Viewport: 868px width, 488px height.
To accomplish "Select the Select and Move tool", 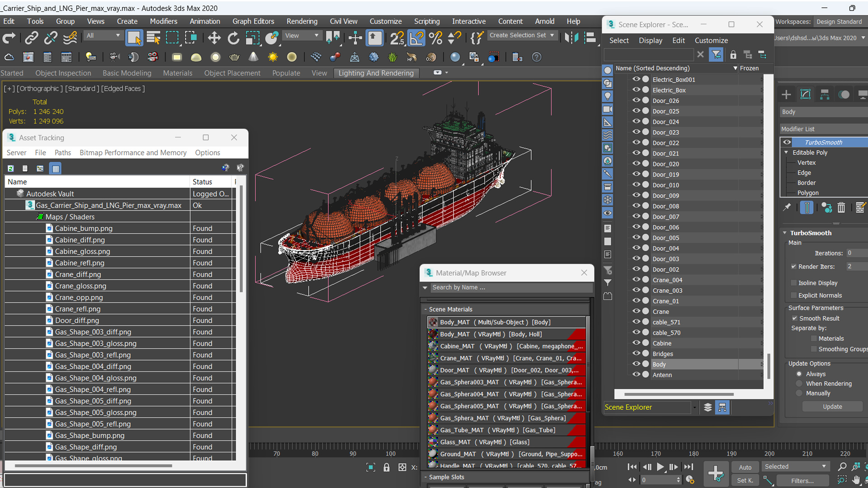I will (x=214, y=38).
